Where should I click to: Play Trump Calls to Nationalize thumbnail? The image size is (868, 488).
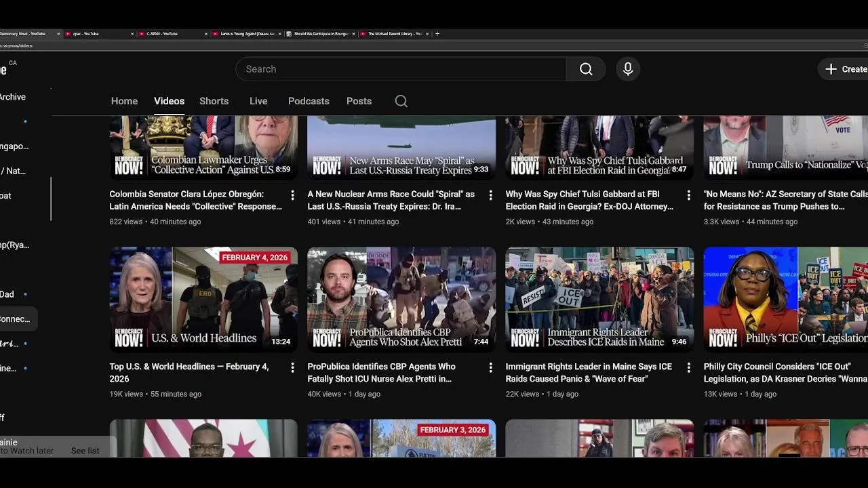(x=786, y=147)
